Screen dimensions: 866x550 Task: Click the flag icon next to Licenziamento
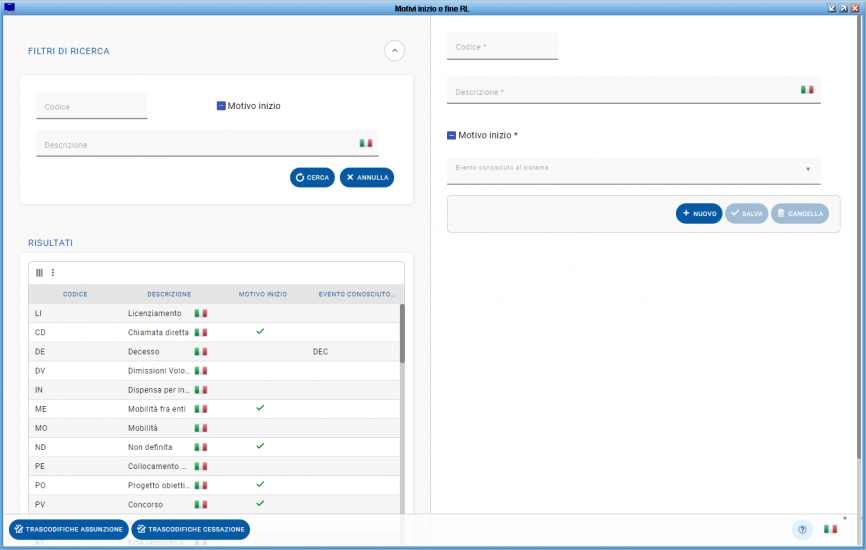pyautogui.click(x=200, y=313)
